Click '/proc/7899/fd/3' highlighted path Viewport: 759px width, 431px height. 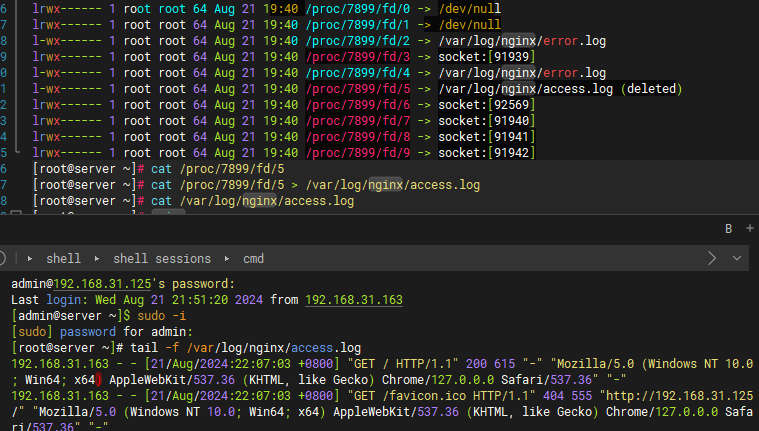pos(358,57)
